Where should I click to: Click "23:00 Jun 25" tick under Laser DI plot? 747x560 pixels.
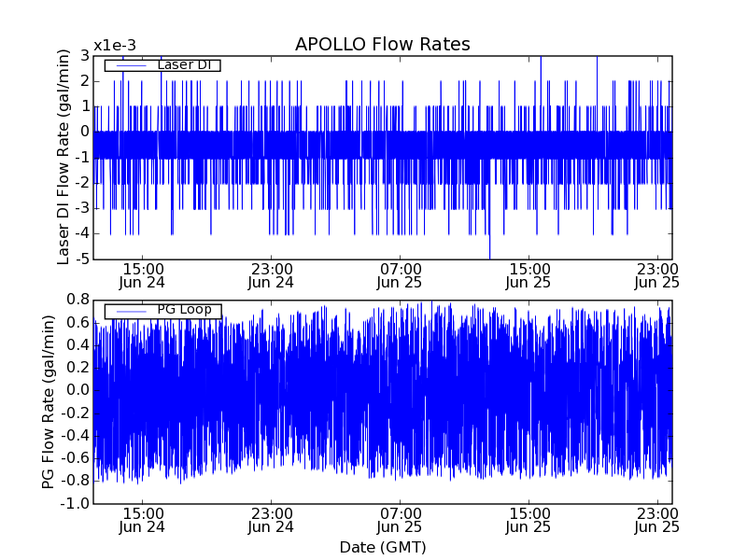point(657,276)
